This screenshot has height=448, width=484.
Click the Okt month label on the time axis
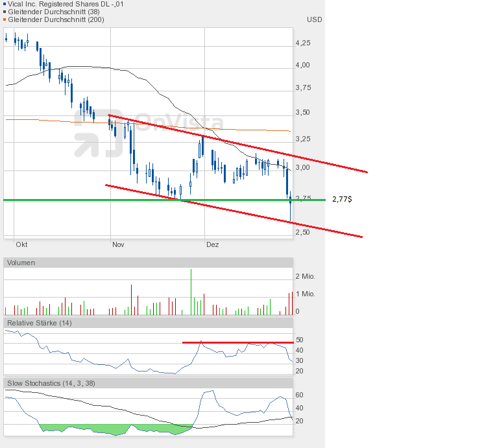21,244
